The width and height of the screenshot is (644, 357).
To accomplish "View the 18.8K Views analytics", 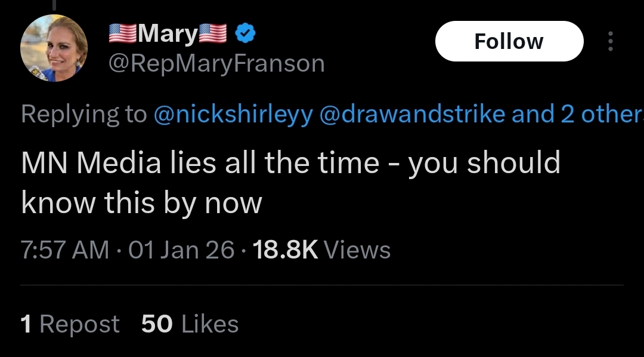I will (322, 250).
